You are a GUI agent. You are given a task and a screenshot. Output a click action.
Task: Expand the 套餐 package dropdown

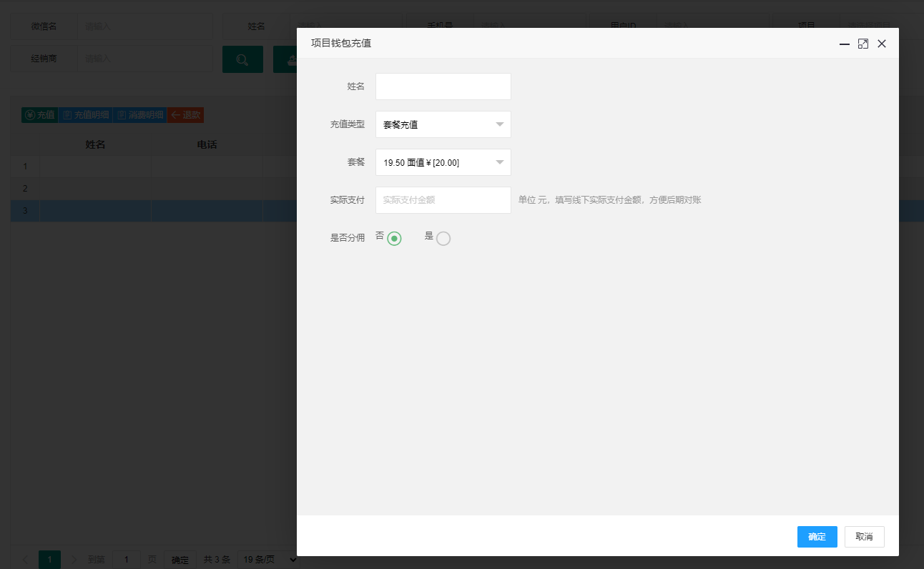(443, 162)
